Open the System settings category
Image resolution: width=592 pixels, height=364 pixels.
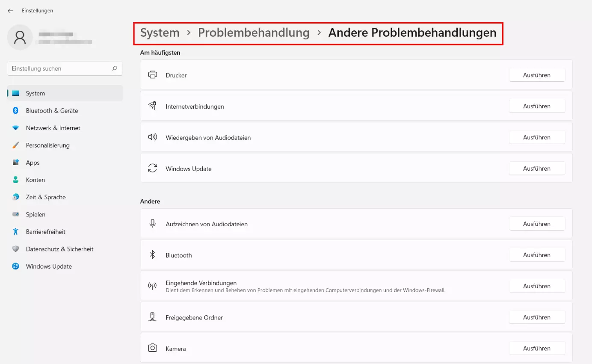pos(65,93)
